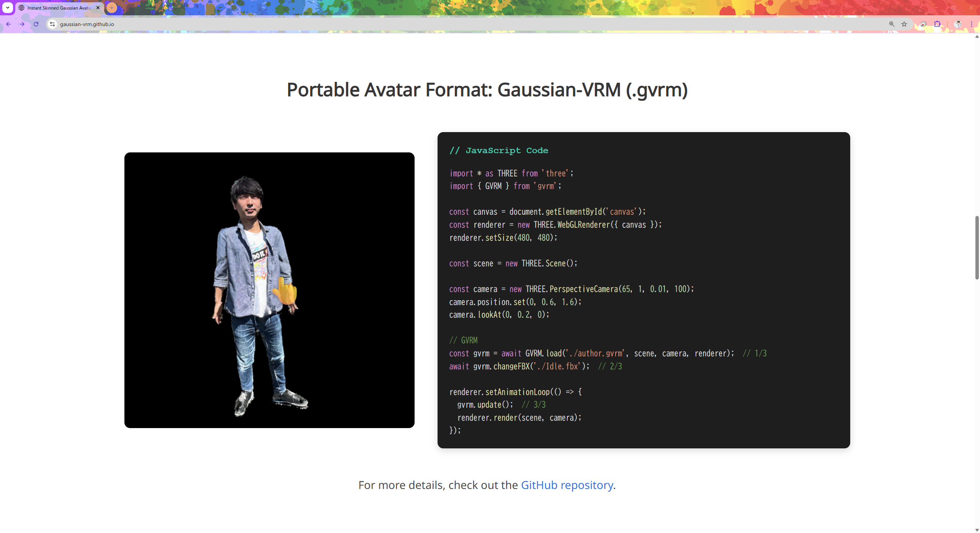Click the Portable Avatar Format heading

tap(487, 90)
